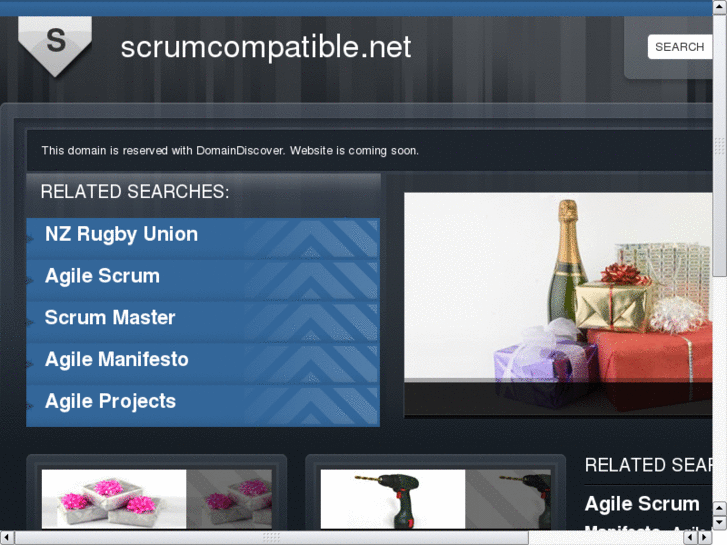Image resolution: width=727 pixels, height=545 pixels.
Task: Click the S shield logo icon
Action: click(x=55, y=46)
